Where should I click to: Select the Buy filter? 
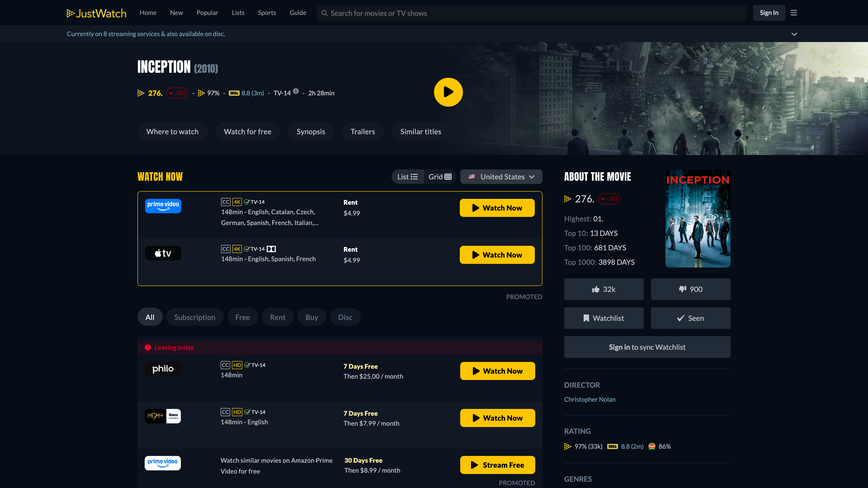[x=312, y=317]
